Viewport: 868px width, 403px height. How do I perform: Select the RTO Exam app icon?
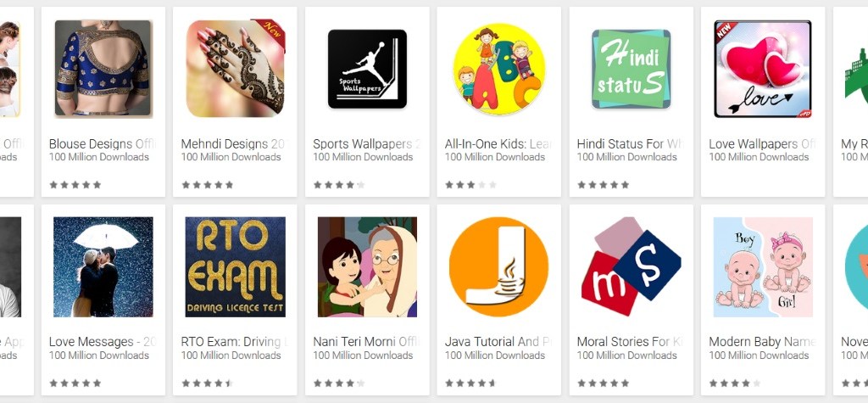(x=236, y=266)
